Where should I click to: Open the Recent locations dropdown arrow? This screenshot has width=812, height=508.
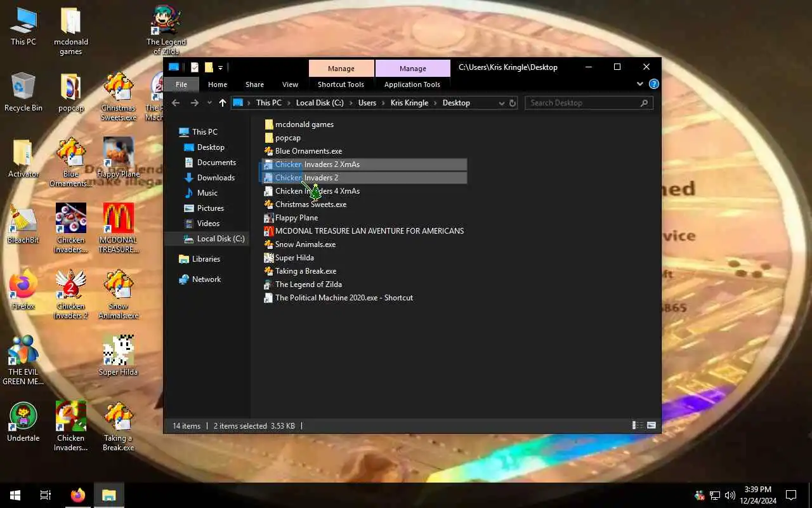[209, 103]
